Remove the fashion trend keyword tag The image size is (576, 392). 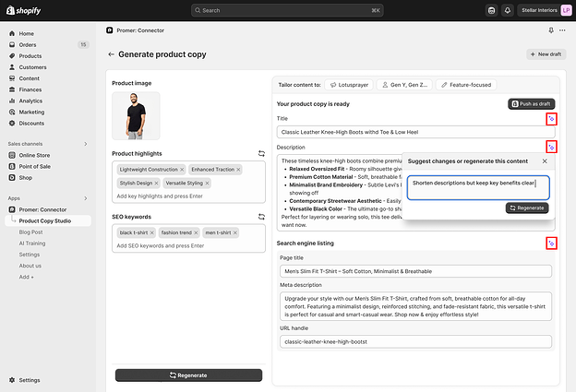coord(196,232)
